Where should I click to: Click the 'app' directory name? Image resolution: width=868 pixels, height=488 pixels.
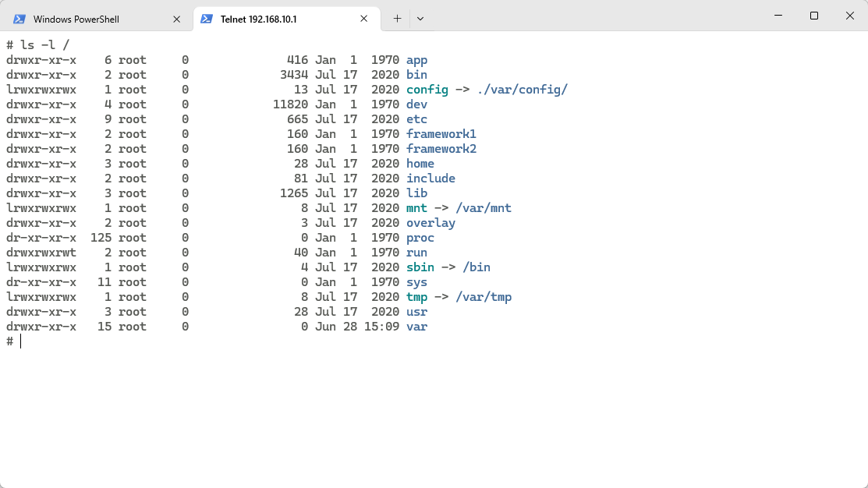click(x=416, y=60)
